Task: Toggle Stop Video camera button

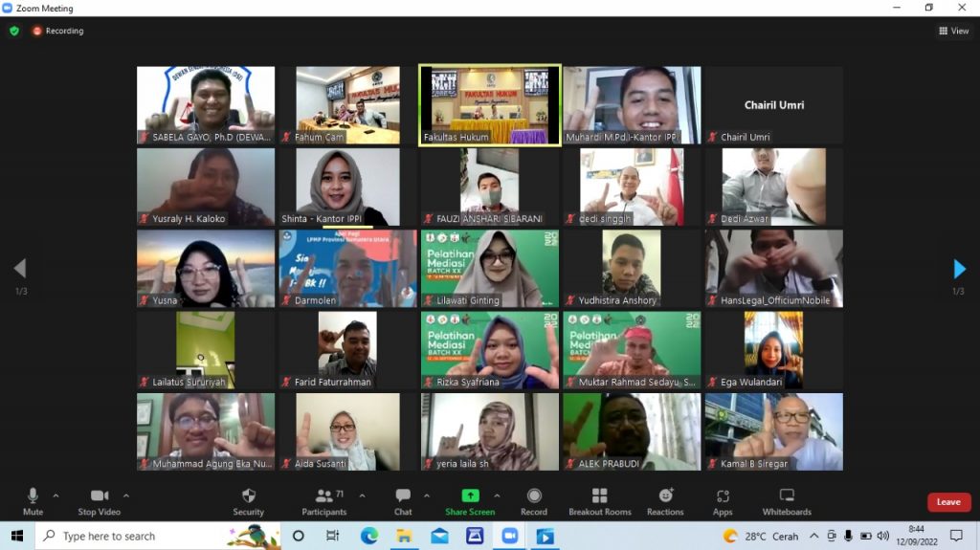Action: click(x=99, y=495)
